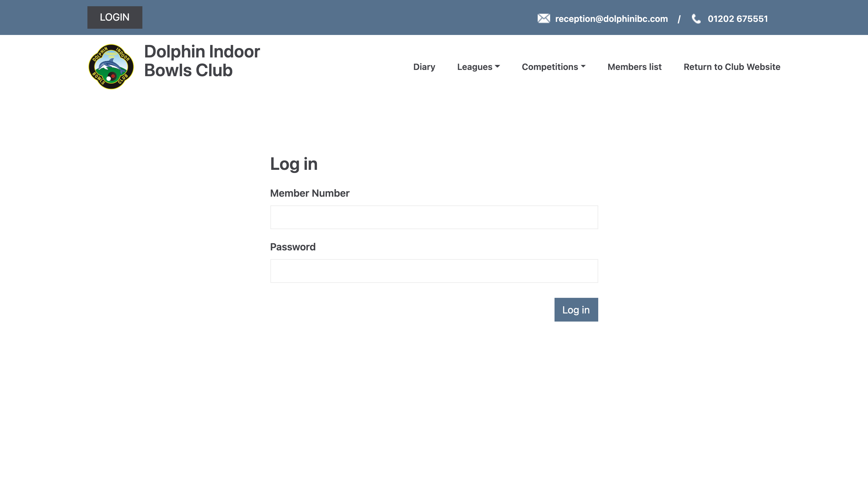Open the Diary page
This screenshot has width=868, height=497.
tap(424, 67)
